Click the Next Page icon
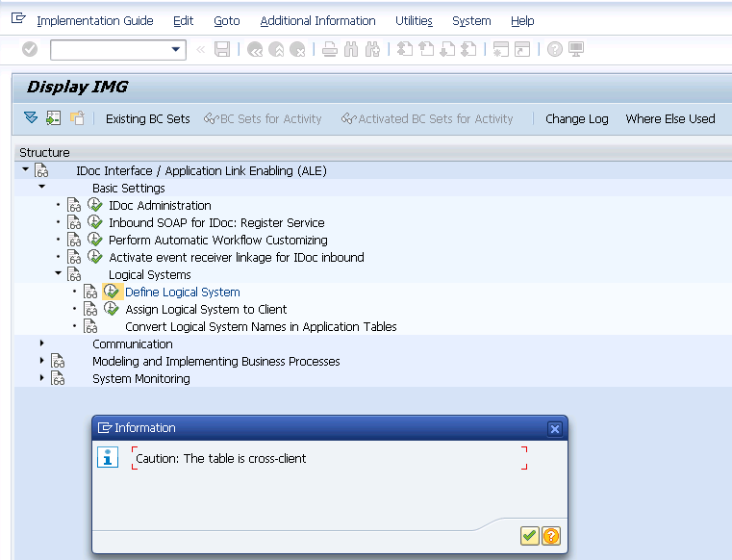732x560 pixels. (447, 49)
